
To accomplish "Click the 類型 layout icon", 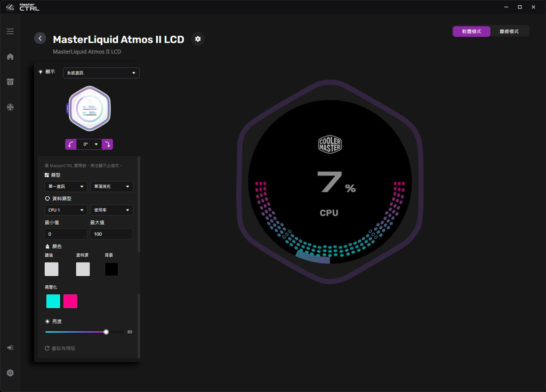I will (47, 175).
